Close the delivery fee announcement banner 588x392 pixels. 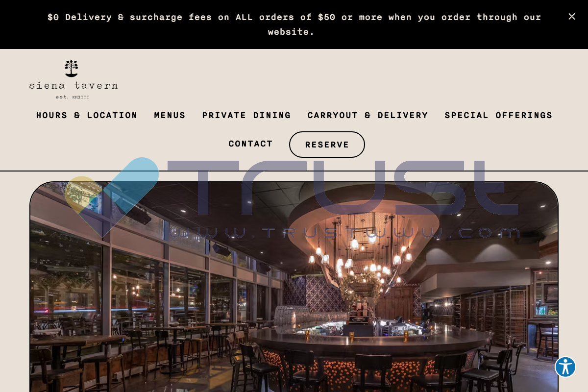[x=571, y=17]
